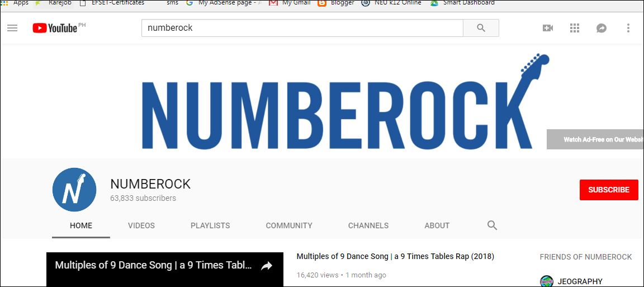The width and height of the screenshot is (644, 287).
Task: Click the FRIENDS OF NUMBEROCK heading
Action: coord(586,257)
